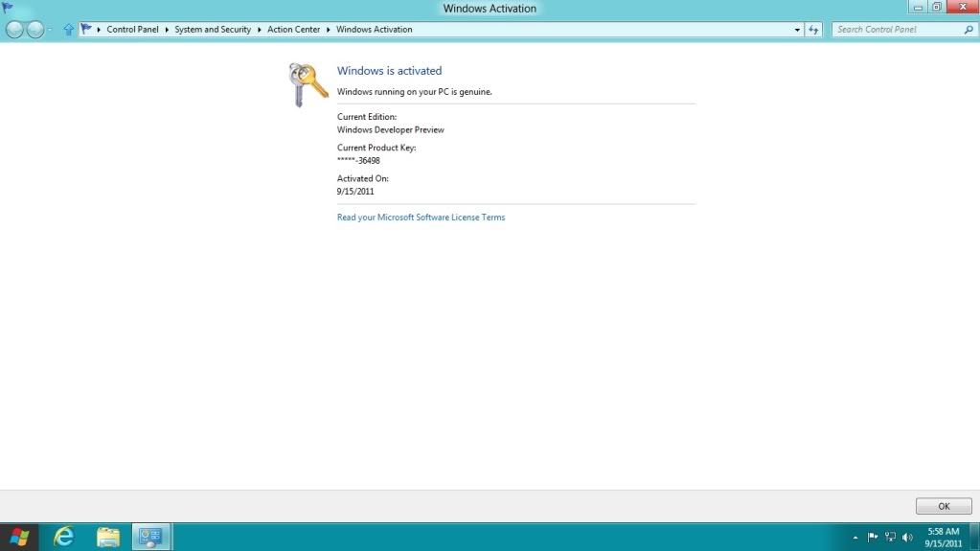Open the recent pages dropdown arrow
980x551 pixels.
pyautogui.click(x=50, y=30)
